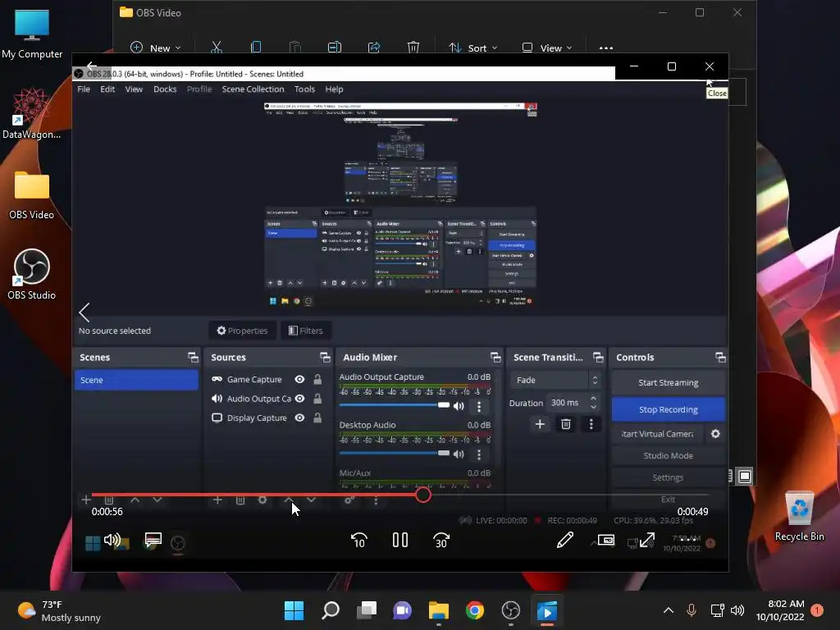Pop out the Controls dock

pyautogui.click(x=720, y=358)
